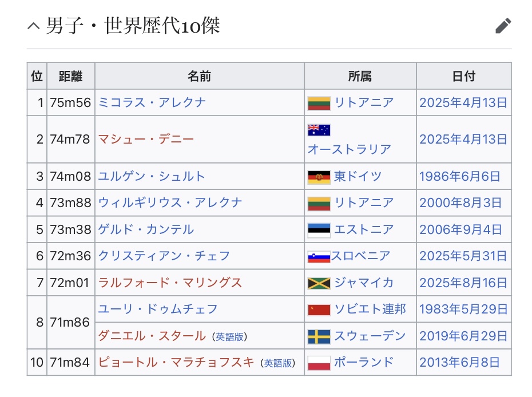Click the 名前 column header
Screen dimensions: 532x397
pos(199,76)
